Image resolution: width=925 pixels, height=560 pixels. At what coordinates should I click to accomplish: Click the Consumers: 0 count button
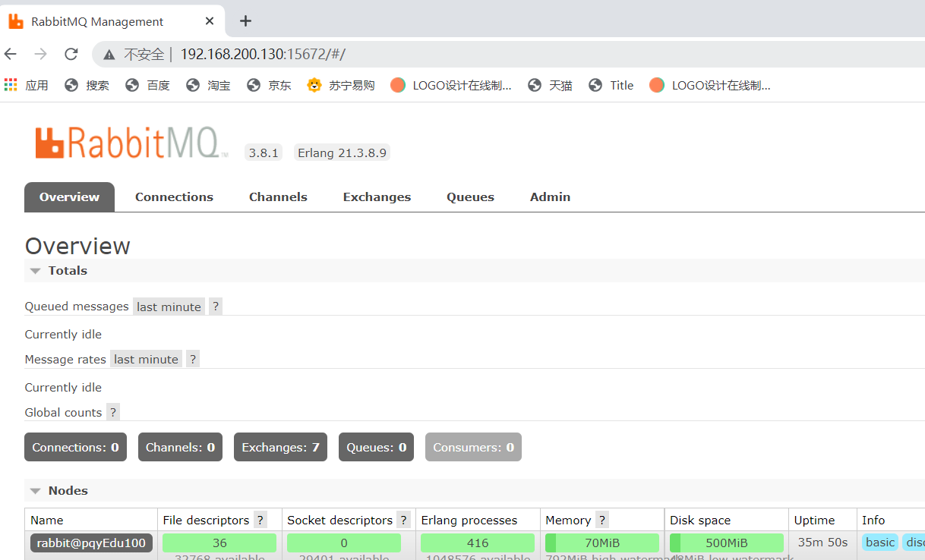coord(473,447)
